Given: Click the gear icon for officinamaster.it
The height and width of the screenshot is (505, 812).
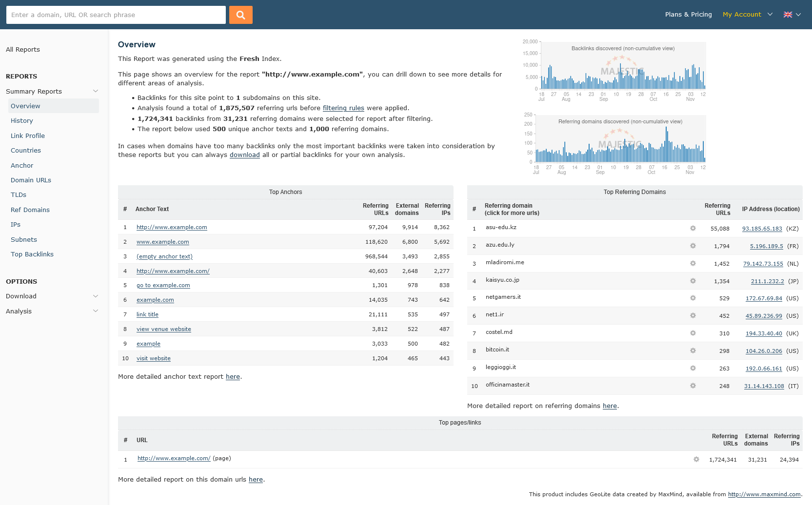Looking at the screenshot, I should [693, 386].
